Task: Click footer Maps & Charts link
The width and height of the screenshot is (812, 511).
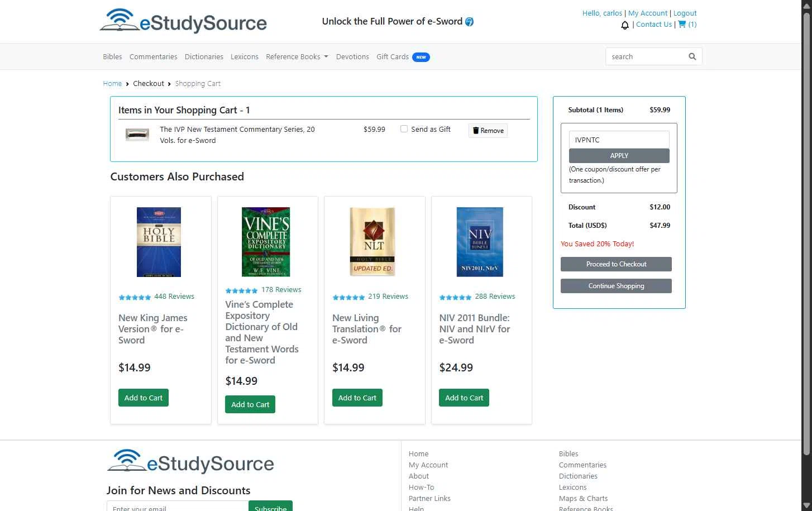Action: point(583,499)
